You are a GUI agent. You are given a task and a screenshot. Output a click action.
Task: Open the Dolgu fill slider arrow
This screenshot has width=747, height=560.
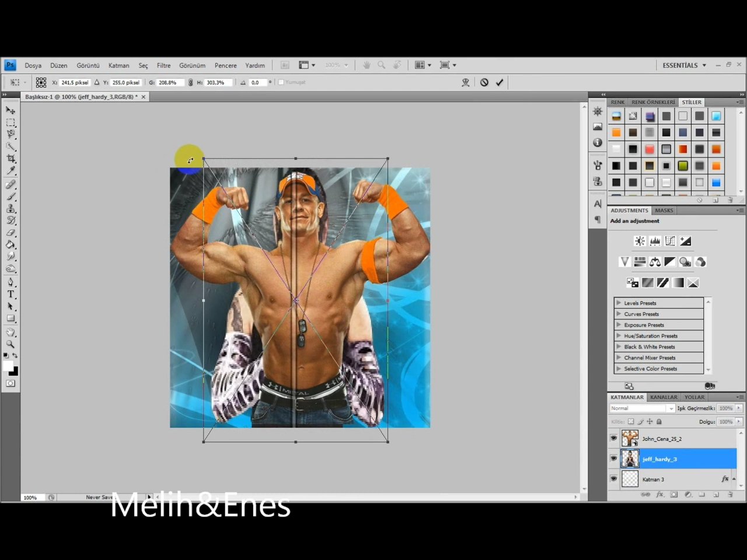click(x=739, y=422)
